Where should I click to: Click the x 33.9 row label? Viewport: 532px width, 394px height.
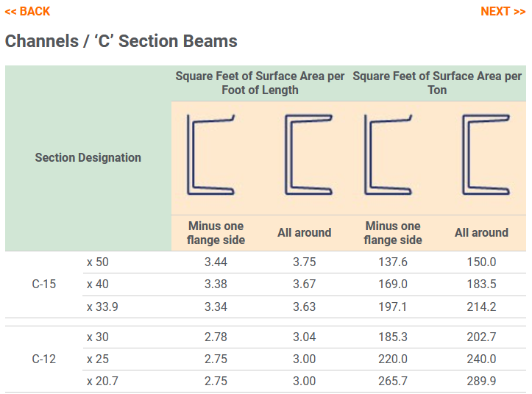click(102, 307)
